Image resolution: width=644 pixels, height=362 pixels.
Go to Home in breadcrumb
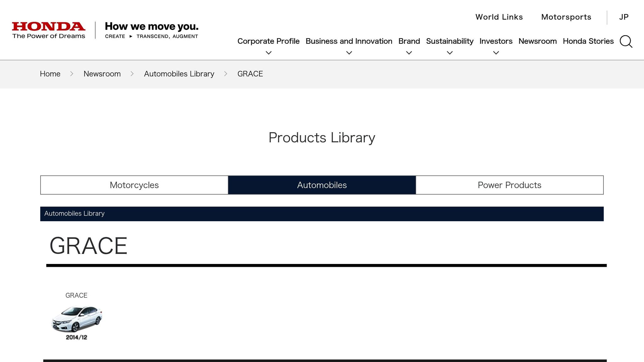pyautogui.click(x=50, y=74)
